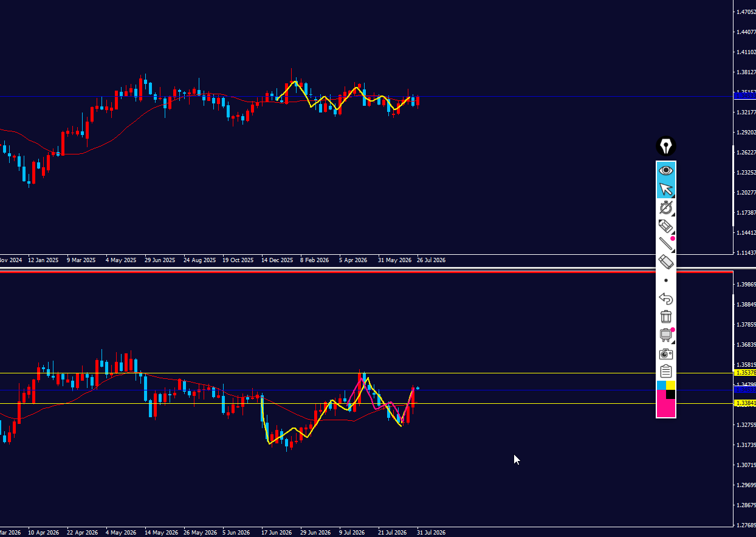Image resolution: width=756 pixels, height=537 pixels.
Task: Click the 1.30719 price scale value
Action: pyautogui.click(x=746, y=465)
